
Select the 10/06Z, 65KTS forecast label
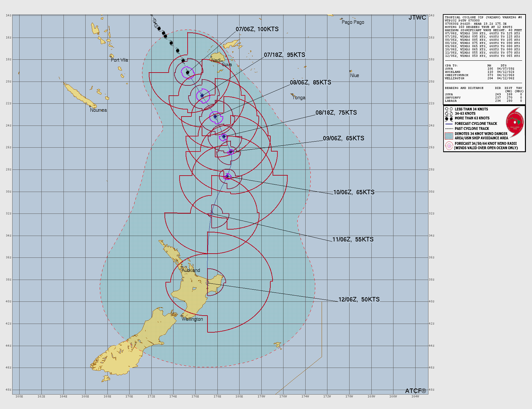point(354,192)
